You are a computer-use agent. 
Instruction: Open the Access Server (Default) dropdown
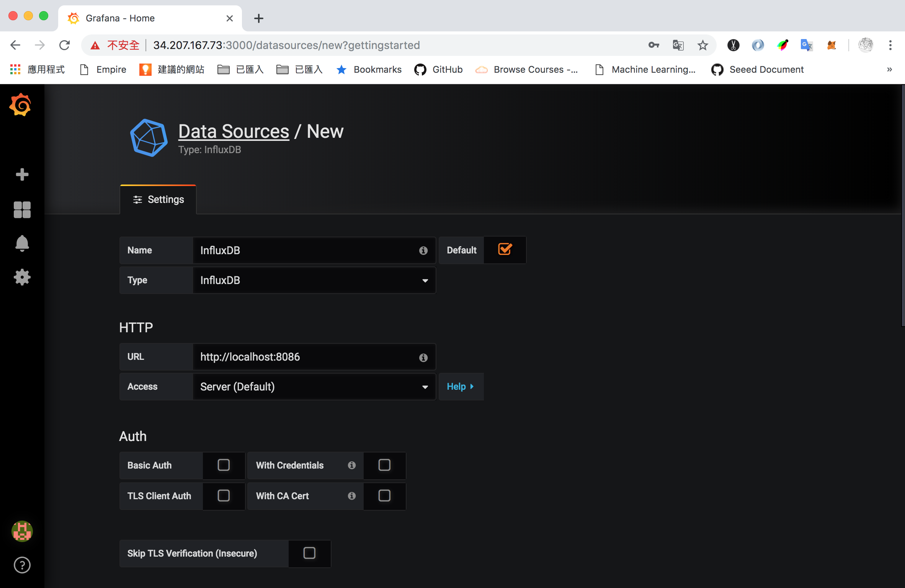(314, 387)
